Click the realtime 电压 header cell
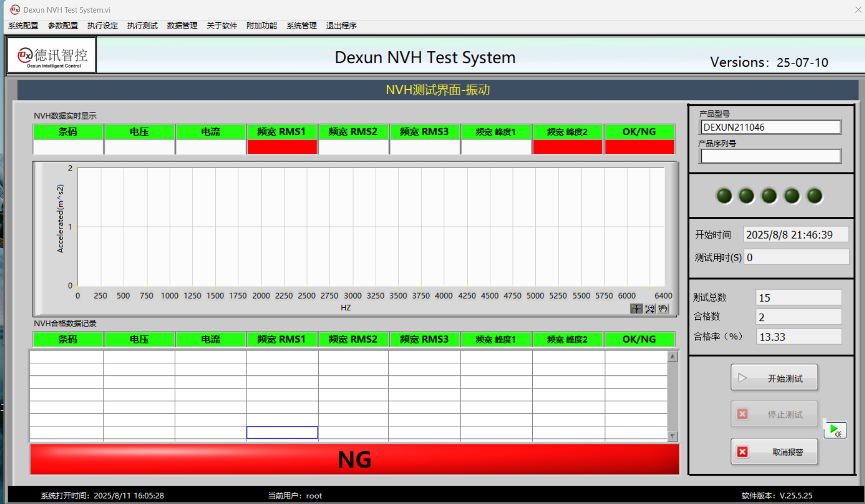Screen dimensions: 865x504 click(x=139, y=132)
